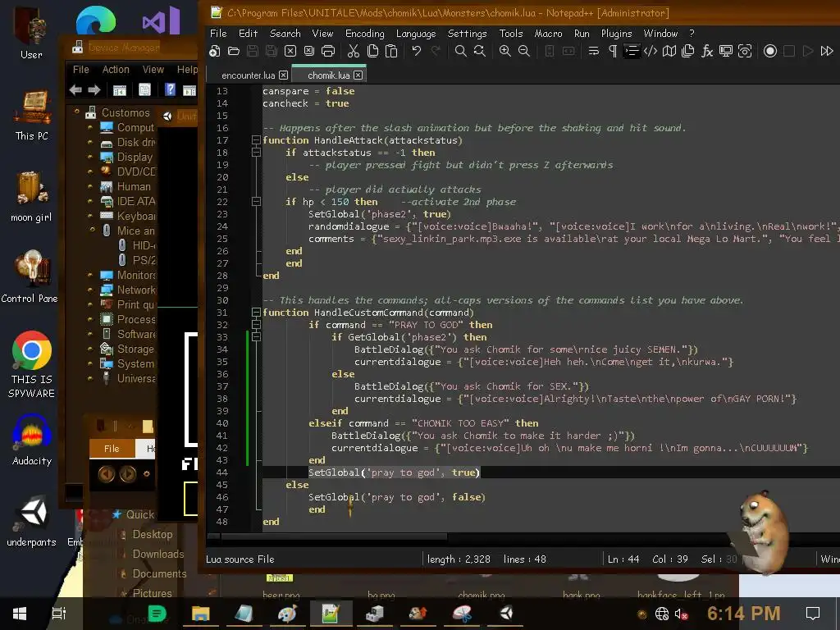Screen dimensions: 840x630
Task: Click the File tab in File Explorer ribbon
Action: point(112,449)
